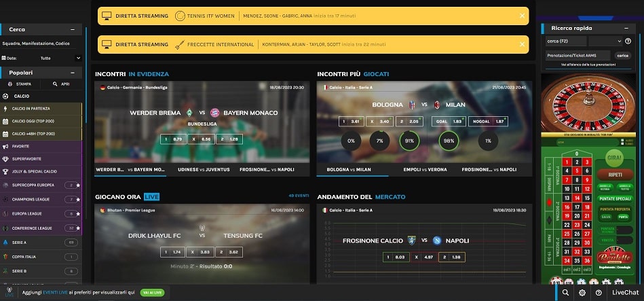The height and width of the screenshot is (301, 644).
Task: Open Calcio in partenza list
Action: (x=41, y=109)
